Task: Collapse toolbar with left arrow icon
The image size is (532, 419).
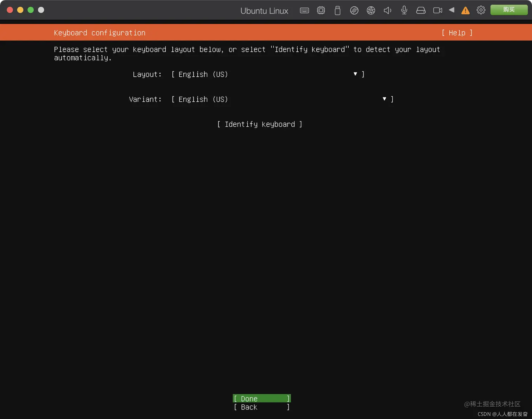Action: (452, 10)
